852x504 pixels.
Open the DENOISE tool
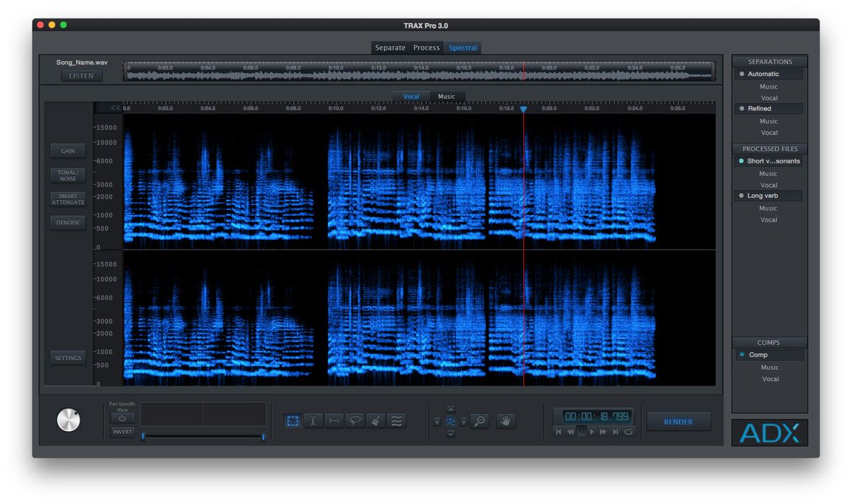[x=68, y=222]
